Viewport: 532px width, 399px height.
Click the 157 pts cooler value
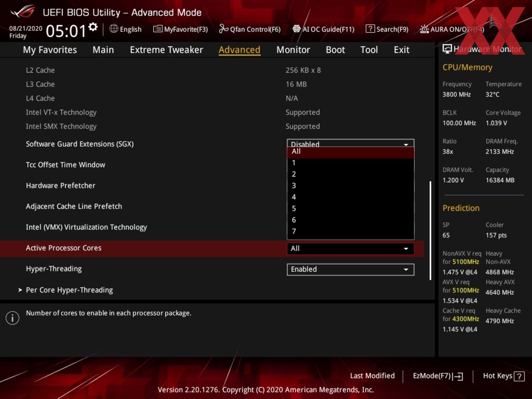pos(496,235)
